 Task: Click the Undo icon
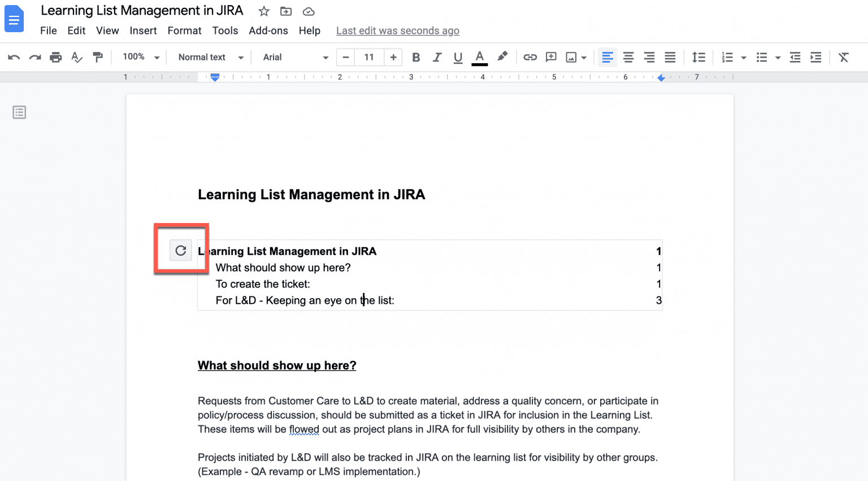tap(12, 57)
